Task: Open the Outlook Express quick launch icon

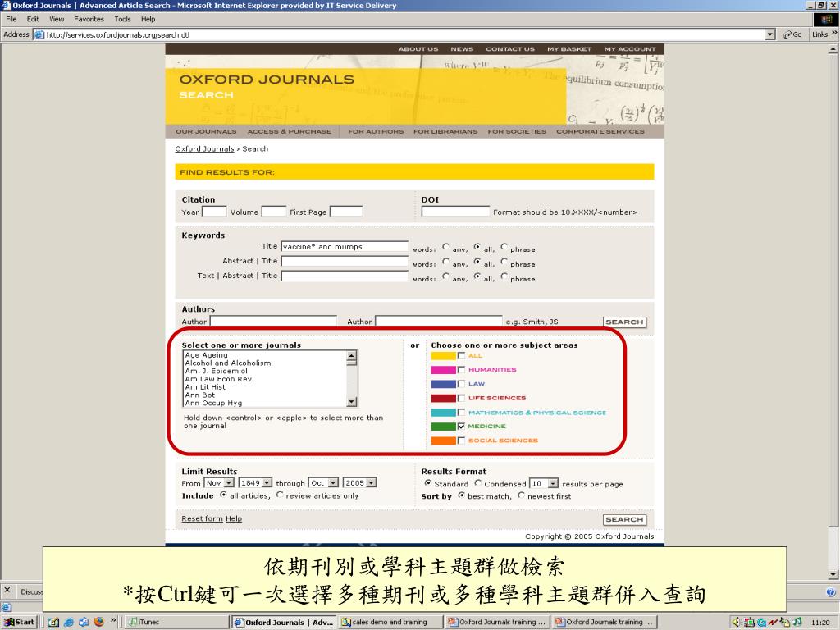Action: 84,622
